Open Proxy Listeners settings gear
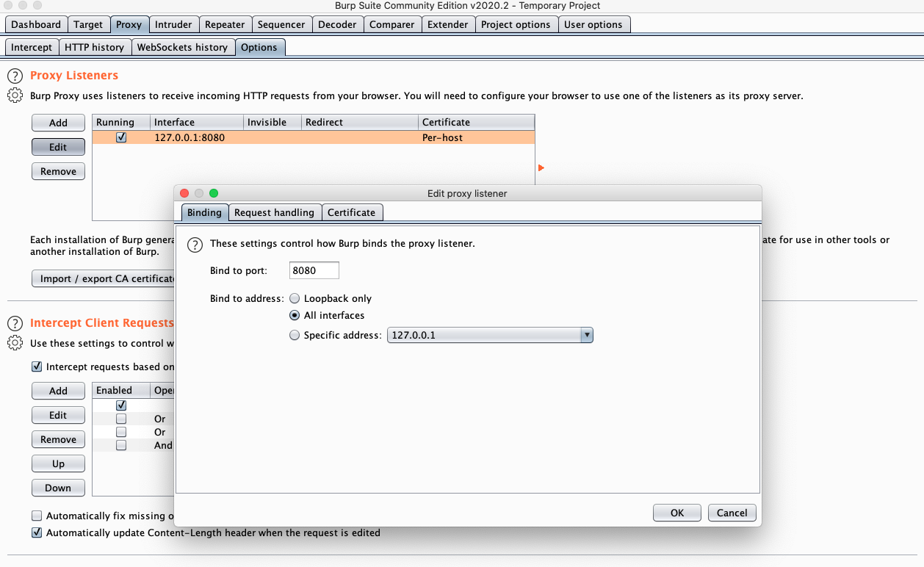 [x=15, y=95]
